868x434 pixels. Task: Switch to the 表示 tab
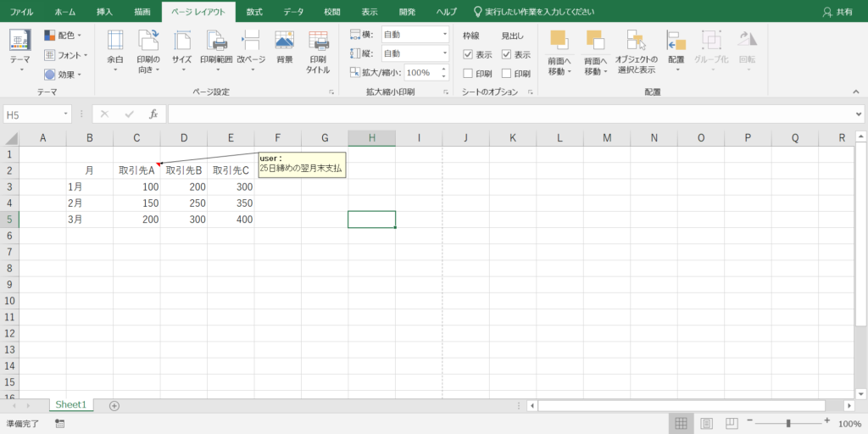tap(370, 12)
